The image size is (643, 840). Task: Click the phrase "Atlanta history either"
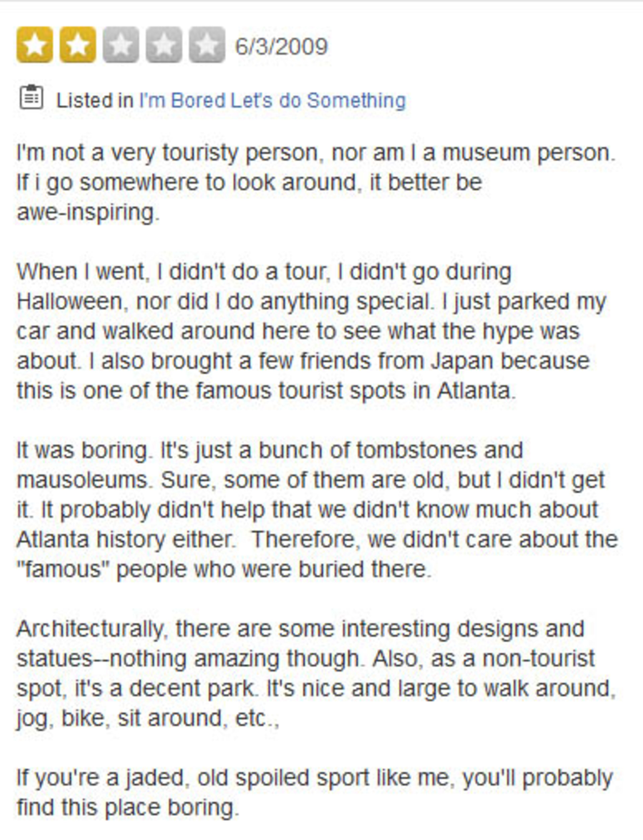[125, 540]
